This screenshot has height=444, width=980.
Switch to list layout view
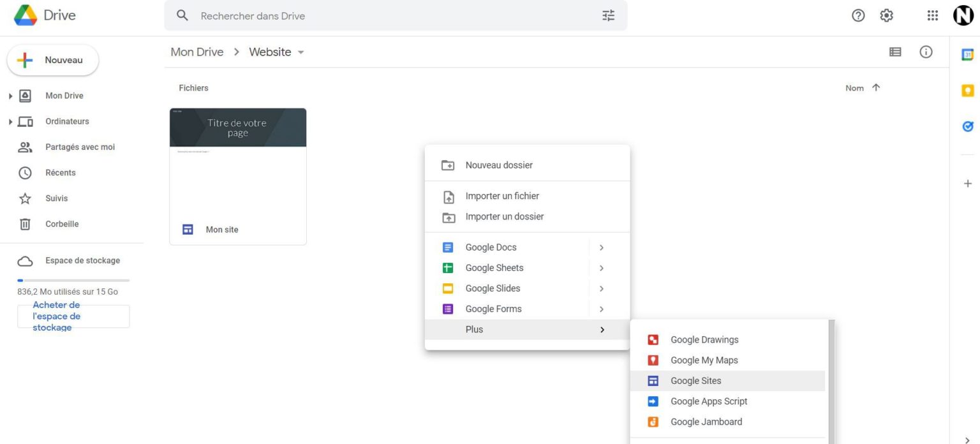(x=895, y=52)
